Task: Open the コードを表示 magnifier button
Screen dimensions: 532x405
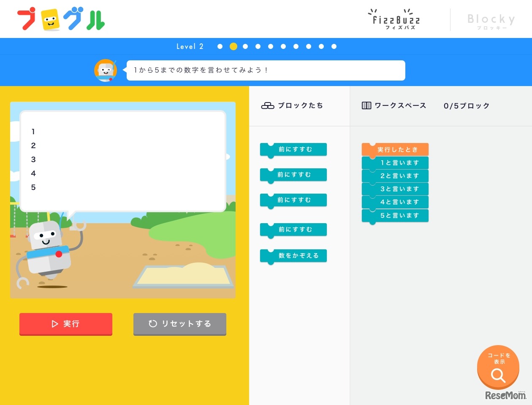Action: (498, 367)
